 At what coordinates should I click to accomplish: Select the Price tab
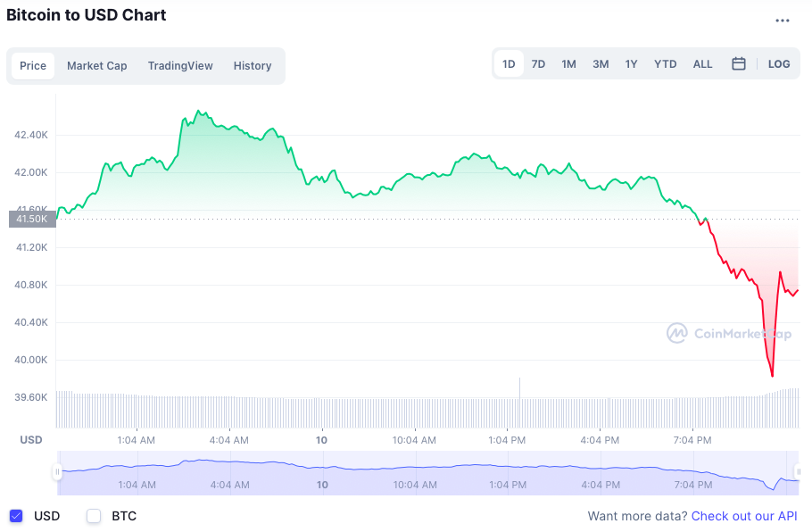[x=33, y=66]
